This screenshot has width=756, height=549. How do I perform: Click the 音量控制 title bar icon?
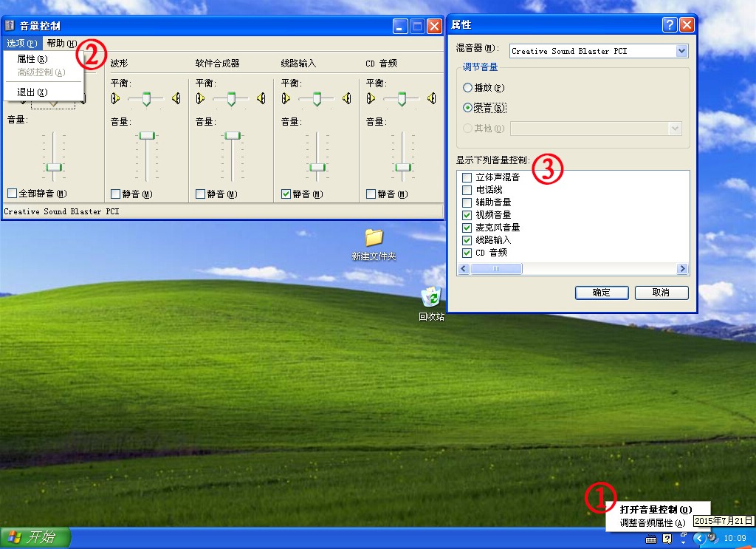(10, 26)
